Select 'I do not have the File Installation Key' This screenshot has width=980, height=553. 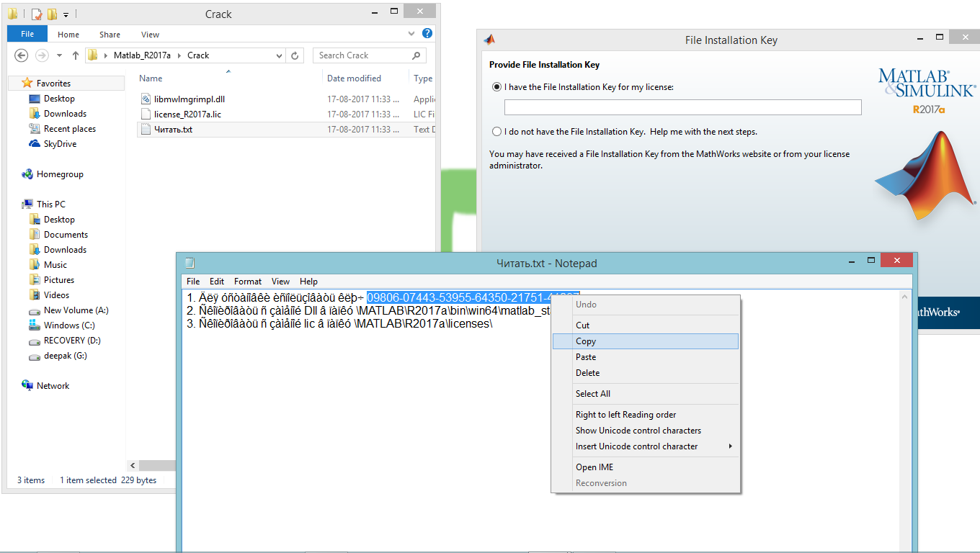tap(496, 132)
